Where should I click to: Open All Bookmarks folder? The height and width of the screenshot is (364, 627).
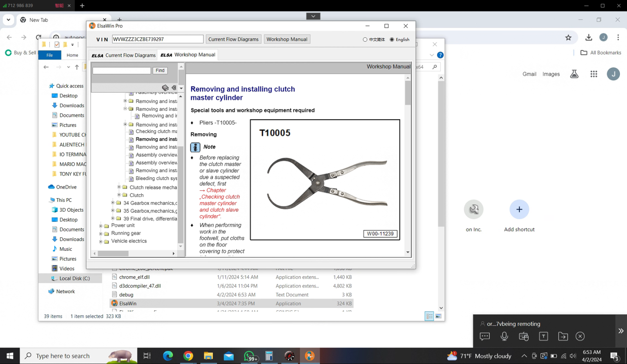[x=601, y=53]
